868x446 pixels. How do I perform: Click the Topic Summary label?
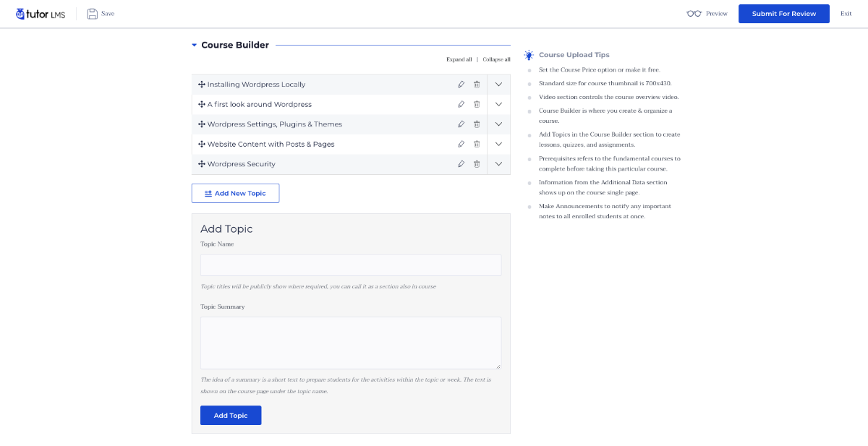pyautogui.click(x=223, y=306)
